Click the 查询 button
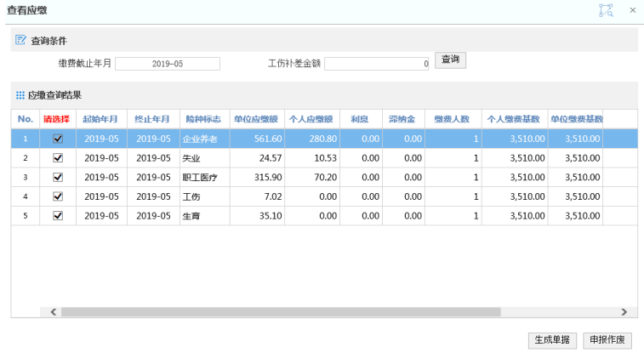Viewport: 644px width, 364px height. pos(450,60)
